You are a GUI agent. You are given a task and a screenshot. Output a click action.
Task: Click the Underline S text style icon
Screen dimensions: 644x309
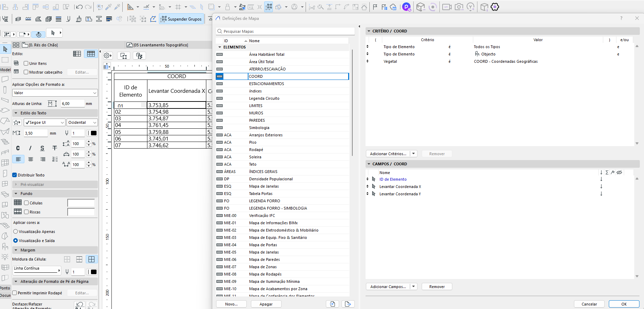(42, 148)
